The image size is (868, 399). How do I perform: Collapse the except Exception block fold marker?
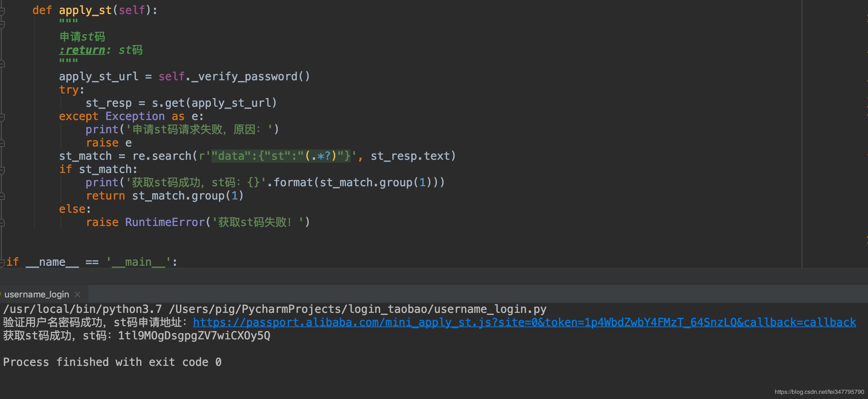[x=3, y=116]
